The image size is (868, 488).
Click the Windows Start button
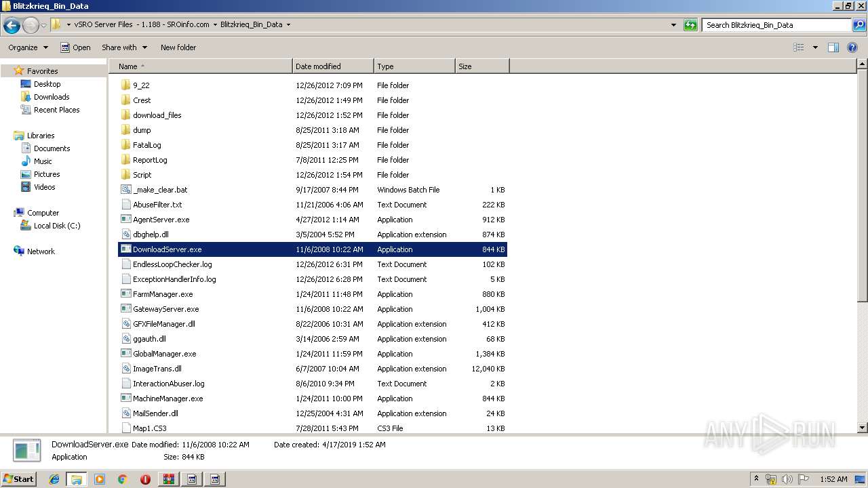click(19, 479)
